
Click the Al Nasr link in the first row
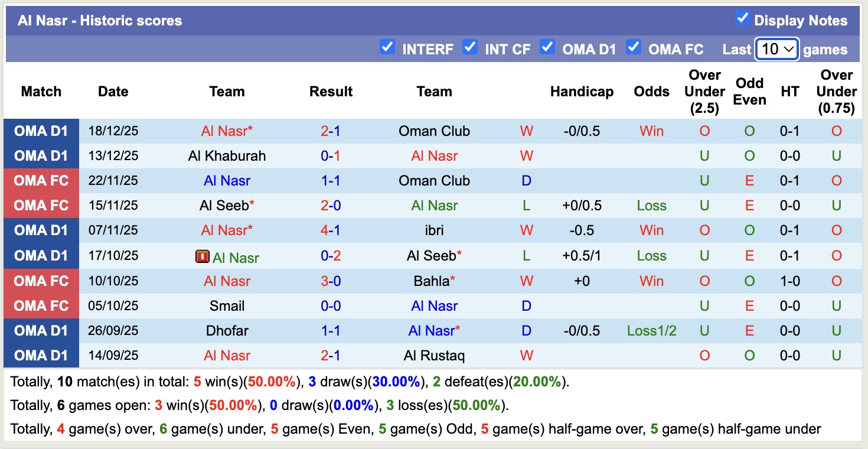[x=227, y=131]
